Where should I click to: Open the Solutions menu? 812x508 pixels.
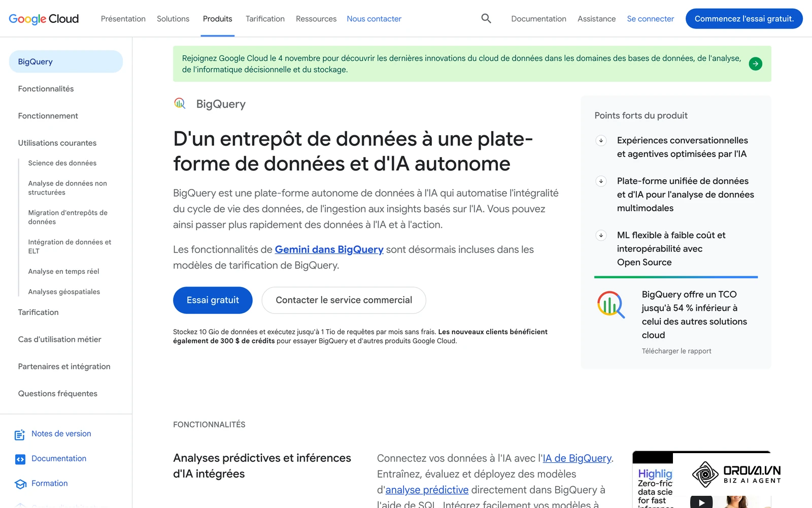(x=173, y=19)
